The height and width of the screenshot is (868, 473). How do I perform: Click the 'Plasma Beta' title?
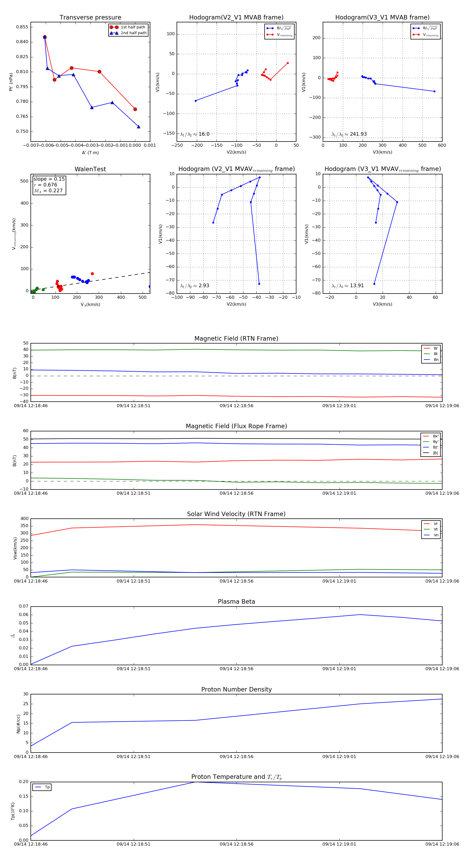point(236,602)
